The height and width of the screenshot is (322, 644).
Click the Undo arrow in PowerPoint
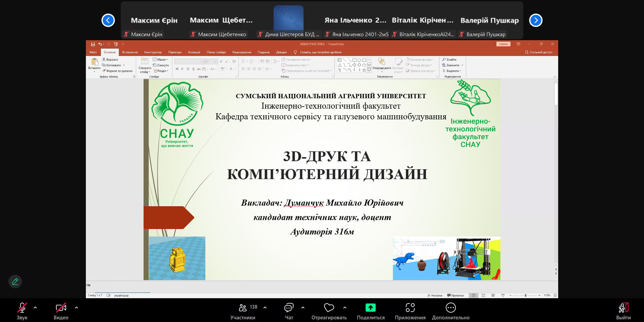click(x=100, y=44)
